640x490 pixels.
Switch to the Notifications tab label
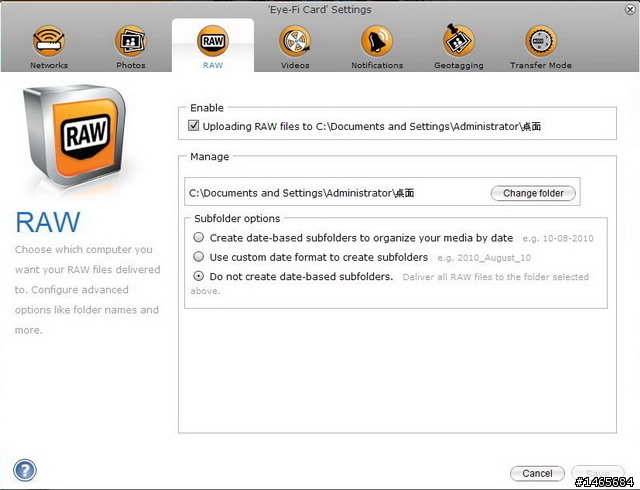[x=377, y=65]
